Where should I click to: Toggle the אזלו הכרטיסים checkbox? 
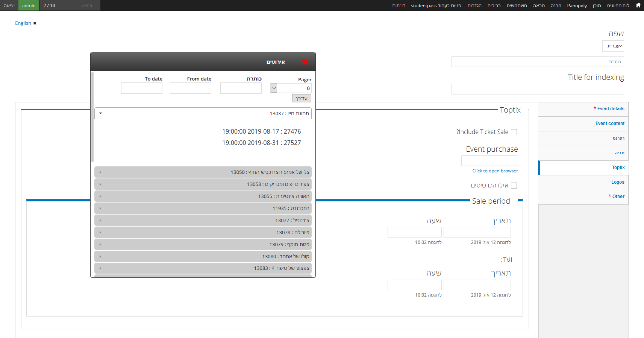click(514, 186)
